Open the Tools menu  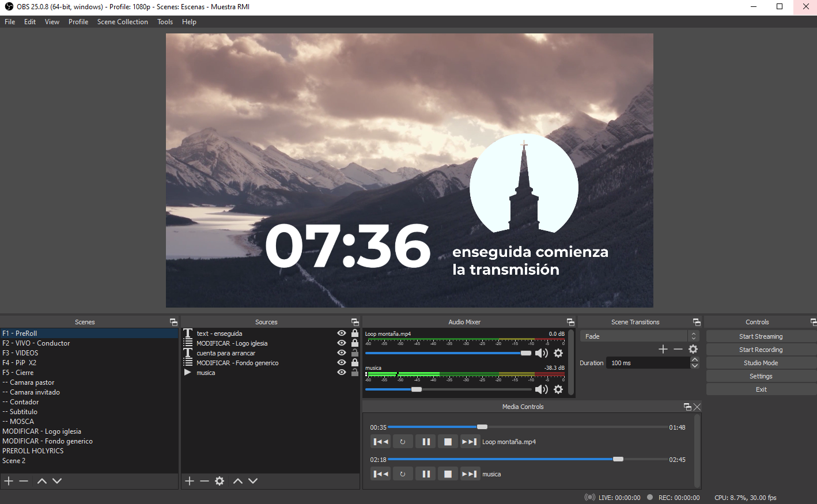tap(165, 22)
